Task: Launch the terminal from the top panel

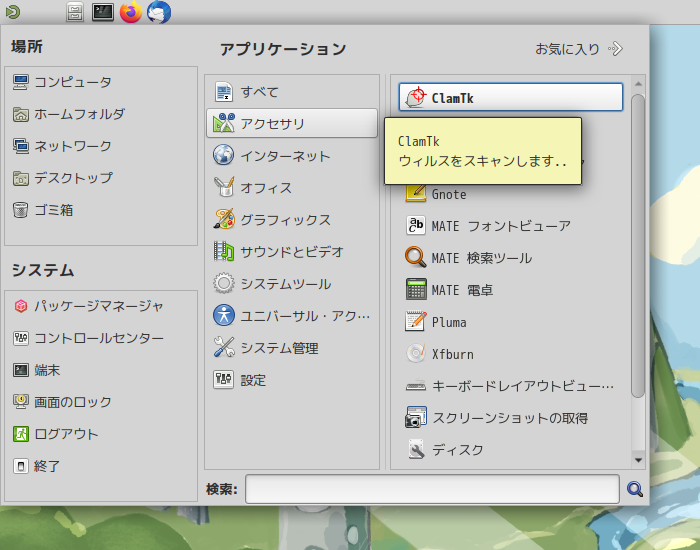Action: [103, 12]
